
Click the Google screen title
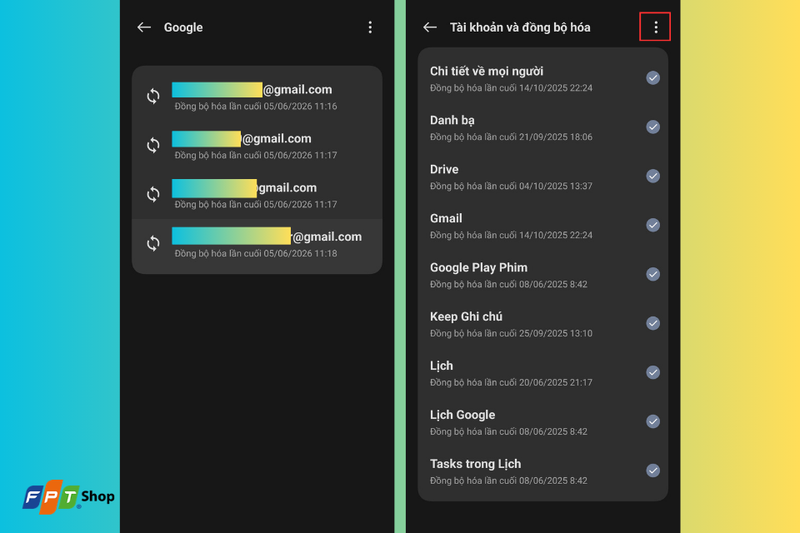point(183,28)
